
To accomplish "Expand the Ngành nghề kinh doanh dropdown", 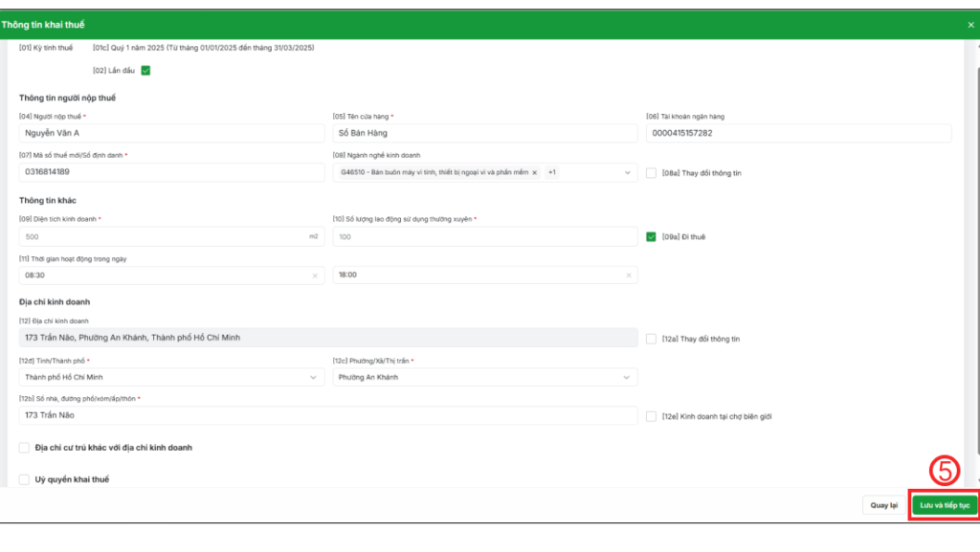I will (x=627, y=173).
